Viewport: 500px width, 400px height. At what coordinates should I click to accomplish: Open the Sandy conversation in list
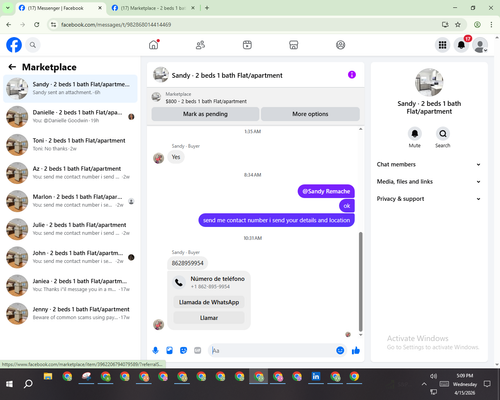tap(70, 89)
